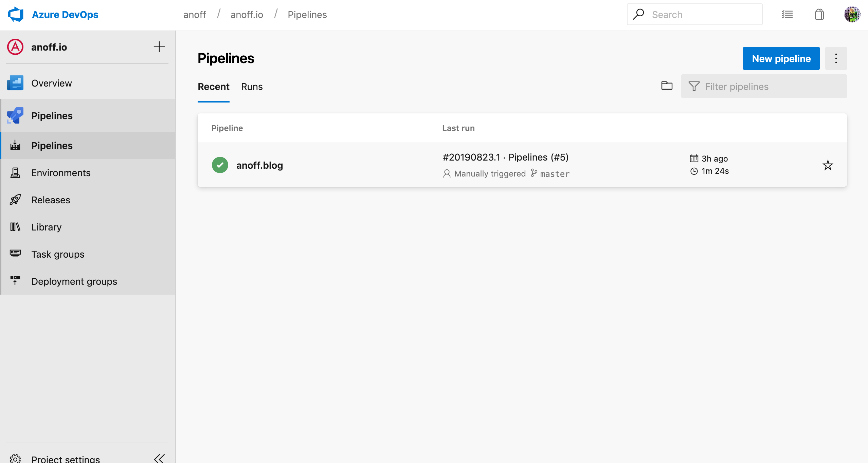This screenshot has height=463, width=868.
Task: Switch to the Recent tab
Action: (x=214, y=87)
